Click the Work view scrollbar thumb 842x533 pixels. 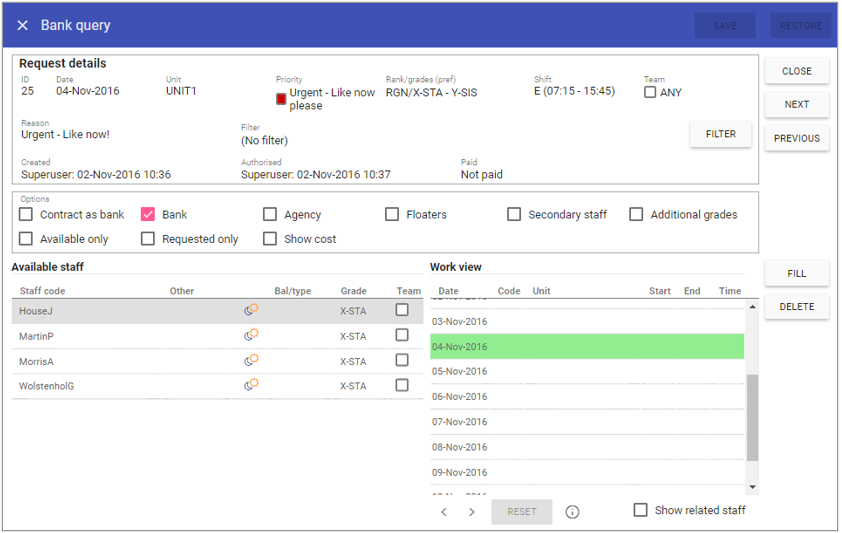pos(752,418)
